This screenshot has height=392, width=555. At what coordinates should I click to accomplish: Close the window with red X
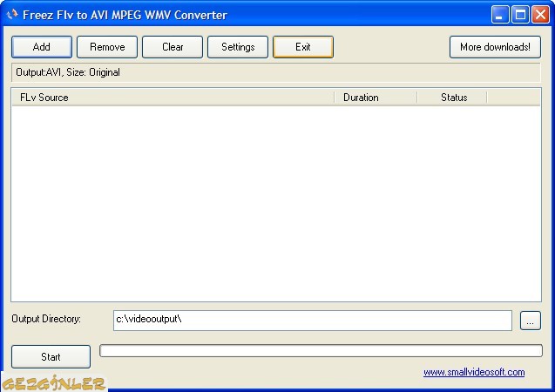pyautogui.click(x=540, y=15)
